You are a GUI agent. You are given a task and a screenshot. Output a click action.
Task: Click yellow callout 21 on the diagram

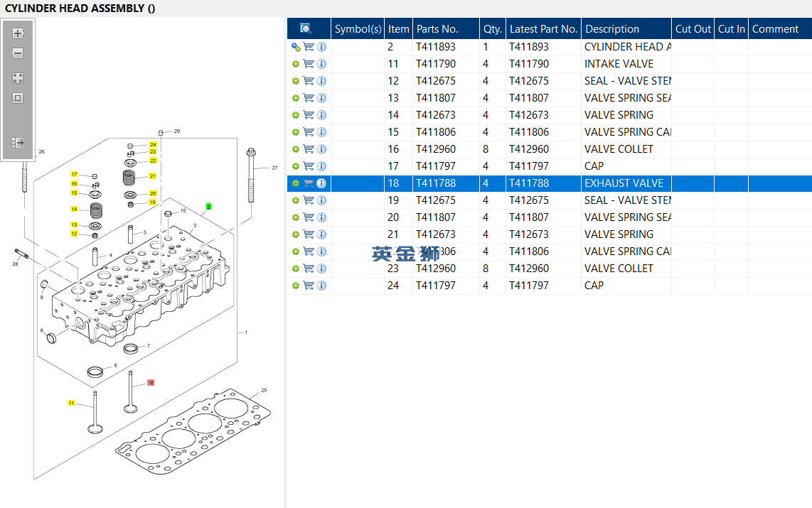152,176
